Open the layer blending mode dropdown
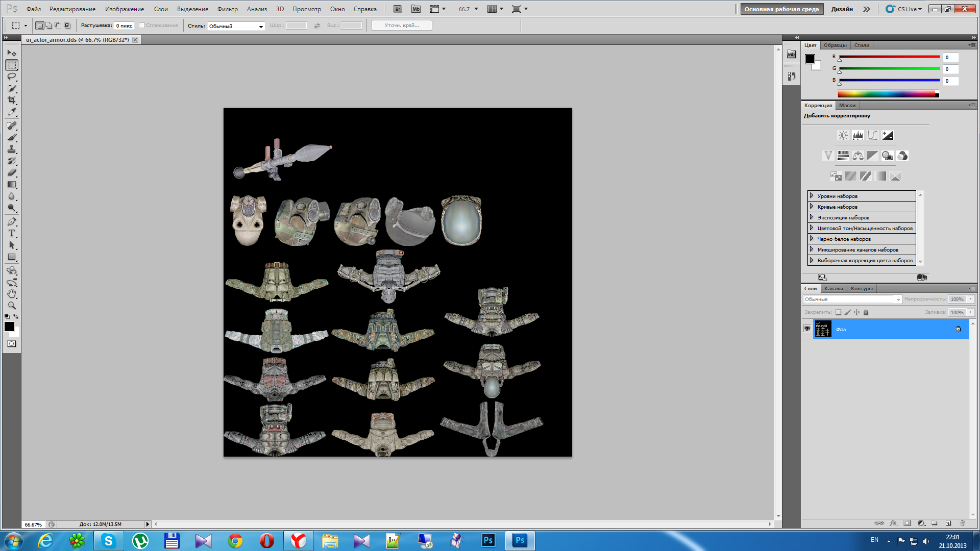 pyautogui.click(x=852, y=299)
